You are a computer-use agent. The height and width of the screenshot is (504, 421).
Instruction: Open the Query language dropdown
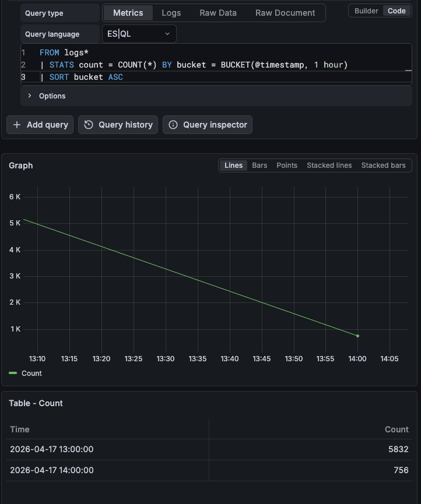point(139,34)
